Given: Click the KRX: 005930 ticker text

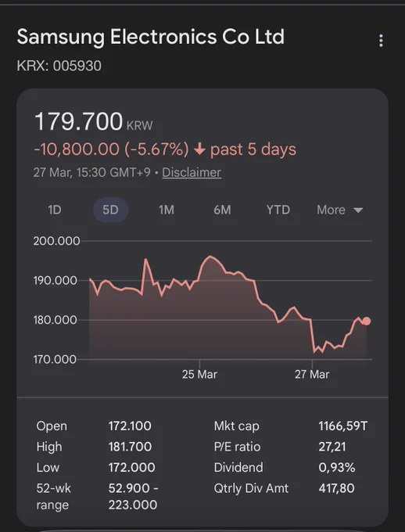Looking at the screenshot, I should coord(59,66).
